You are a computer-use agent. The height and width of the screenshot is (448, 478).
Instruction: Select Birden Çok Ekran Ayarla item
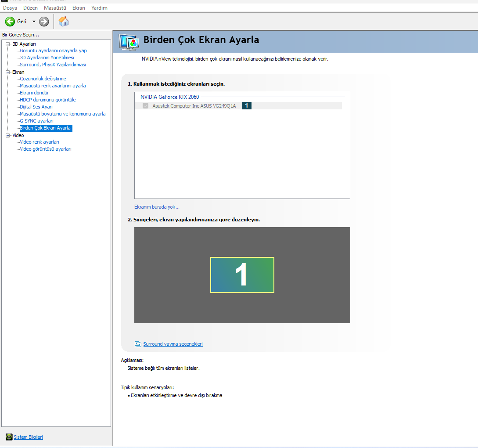46,128
